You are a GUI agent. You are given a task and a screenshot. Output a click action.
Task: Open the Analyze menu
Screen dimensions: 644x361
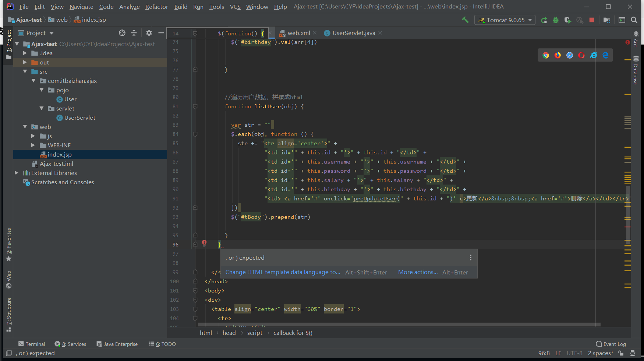point(129,7)
